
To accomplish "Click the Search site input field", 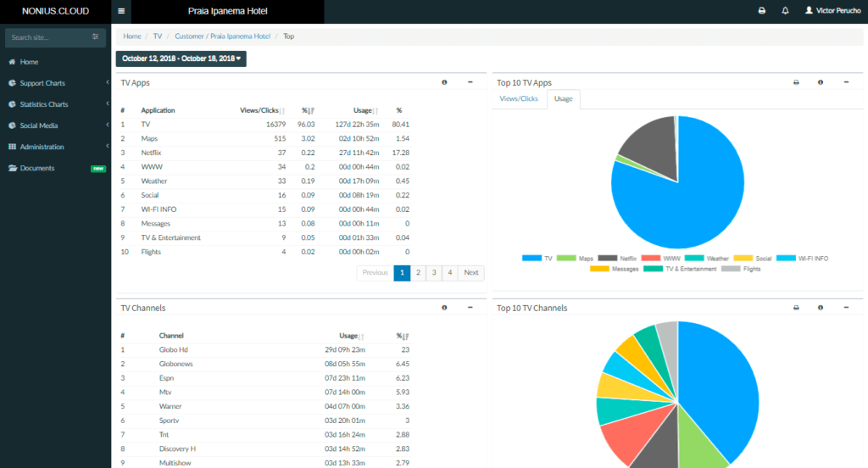I will [47, 37].
